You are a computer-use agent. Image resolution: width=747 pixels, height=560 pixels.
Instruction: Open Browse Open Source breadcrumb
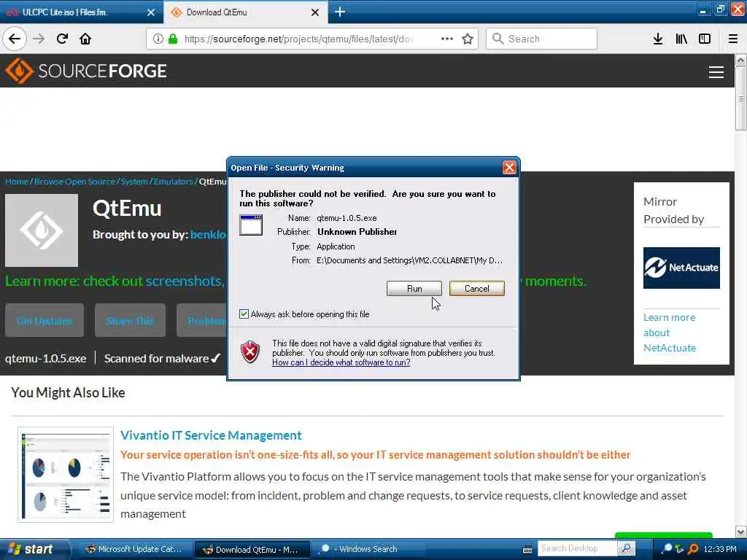(75, 182)
